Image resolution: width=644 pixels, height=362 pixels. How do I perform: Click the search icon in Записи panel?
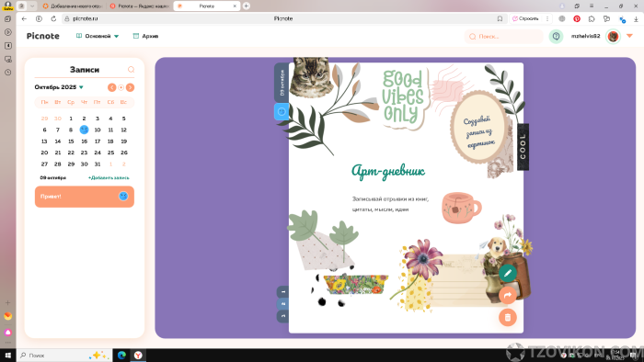pyautogui.click(x=131, y=70)
